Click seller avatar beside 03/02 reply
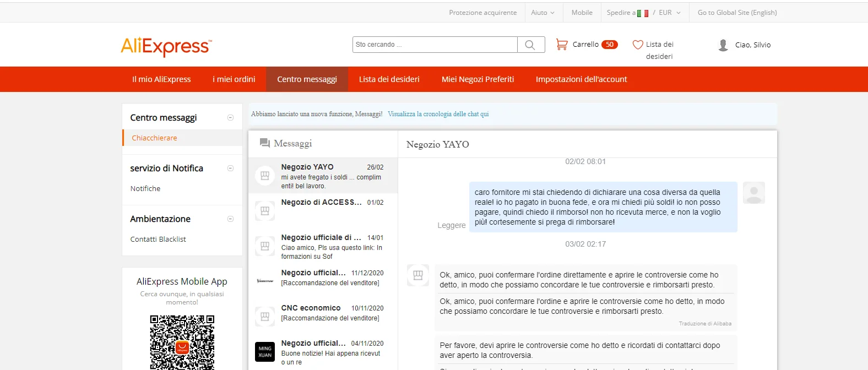The image size is (868, 370). click(418, 275)
